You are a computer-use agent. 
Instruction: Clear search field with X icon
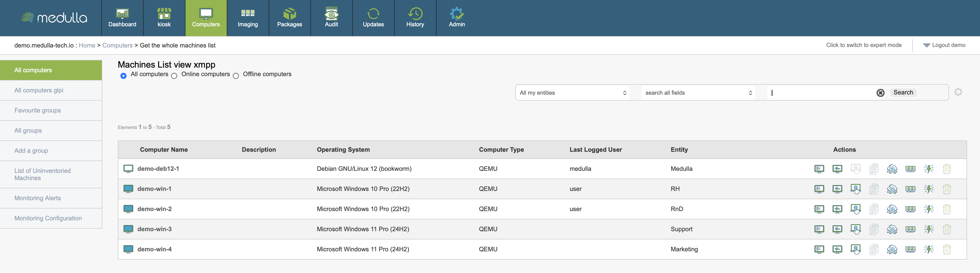880,93
